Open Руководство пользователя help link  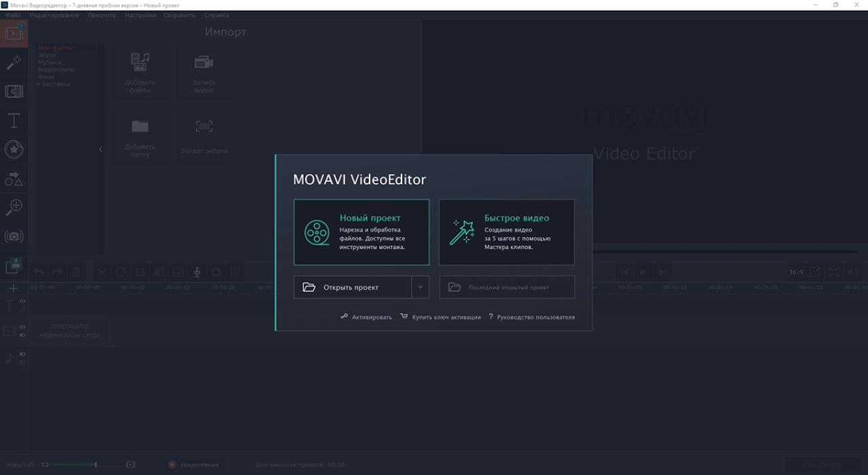click(532, 317)
